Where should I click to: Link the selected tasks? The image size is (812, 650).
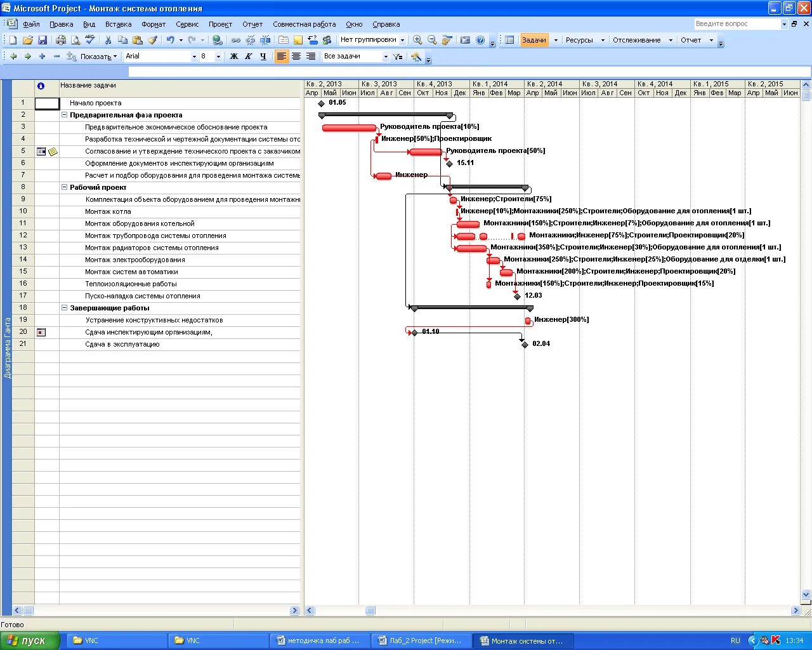pos(235,40)
